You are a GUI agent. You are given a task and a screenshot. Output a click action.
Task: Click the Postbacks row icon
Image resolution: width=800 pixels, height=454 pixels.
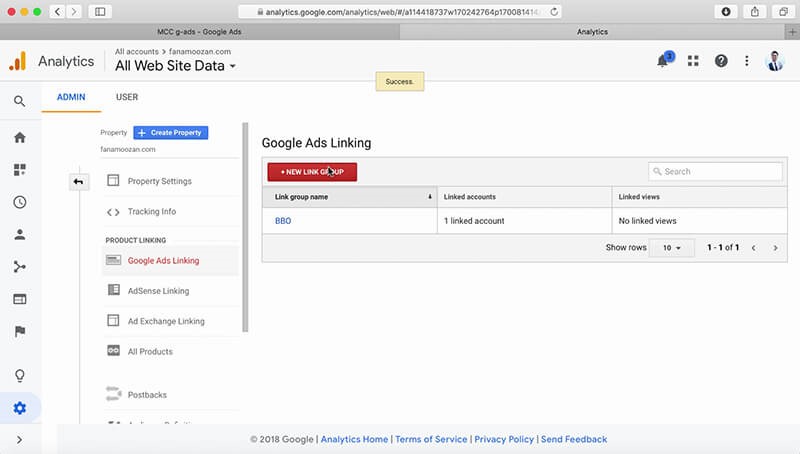pyautogui.click(x=113, y=394)
